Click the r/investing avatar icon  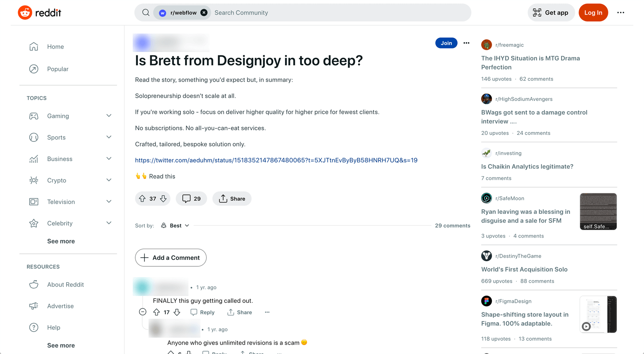[486, 153]
